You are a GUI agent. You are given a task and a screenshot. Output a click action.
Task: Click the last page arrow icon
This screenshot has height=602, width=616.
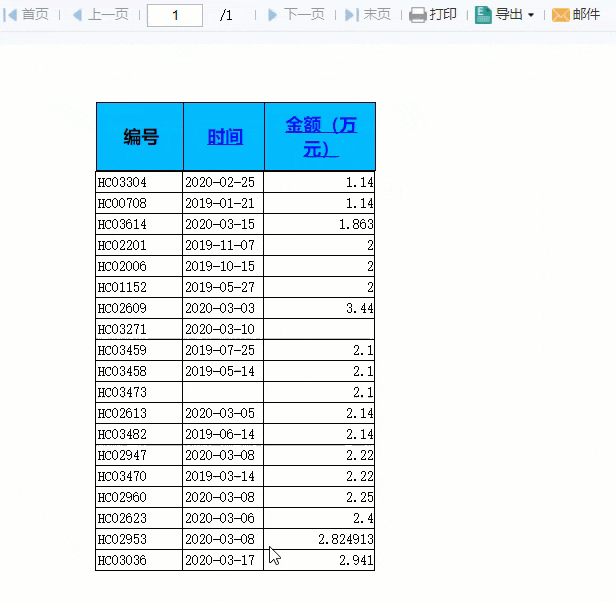click(x=352, y=15)
